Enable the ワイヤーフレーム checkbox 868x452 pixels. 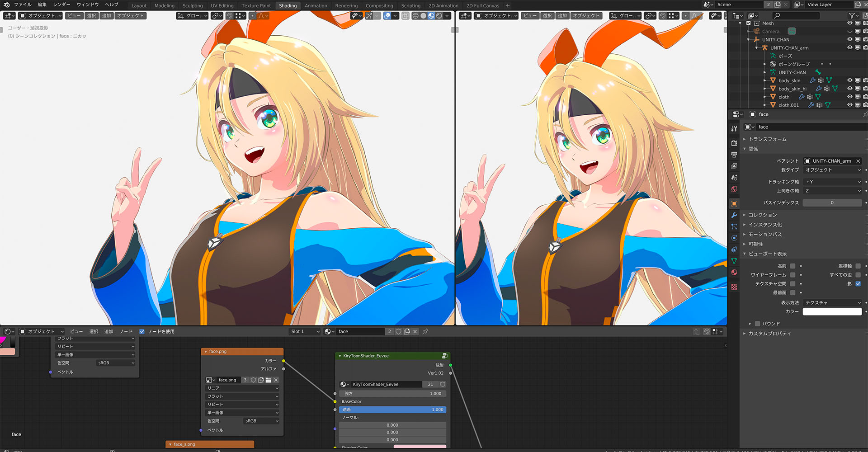click(793, 275)
